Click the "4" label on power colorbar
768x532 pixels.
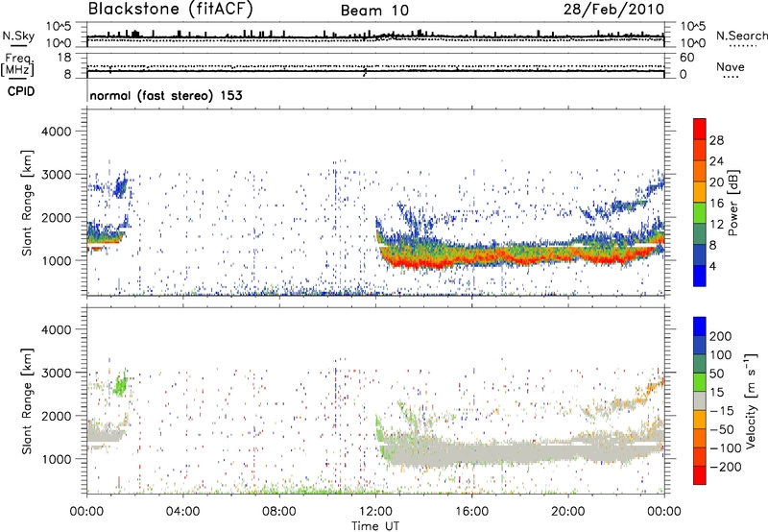[x=712, y=266]
